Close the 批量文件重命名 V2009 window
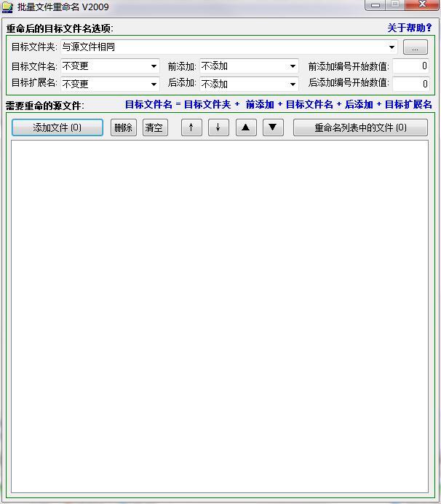The width and height of the screenshot is (441, 504). pos(422,5)
